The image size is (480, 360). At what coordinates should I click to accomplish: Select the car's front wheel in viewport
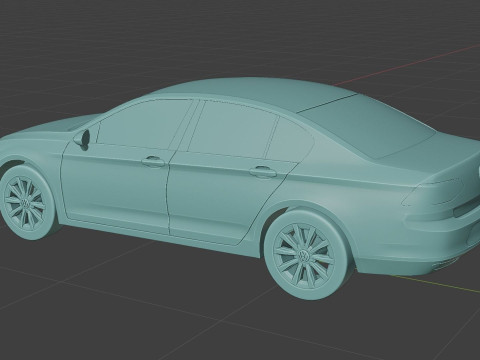point(27,202)
